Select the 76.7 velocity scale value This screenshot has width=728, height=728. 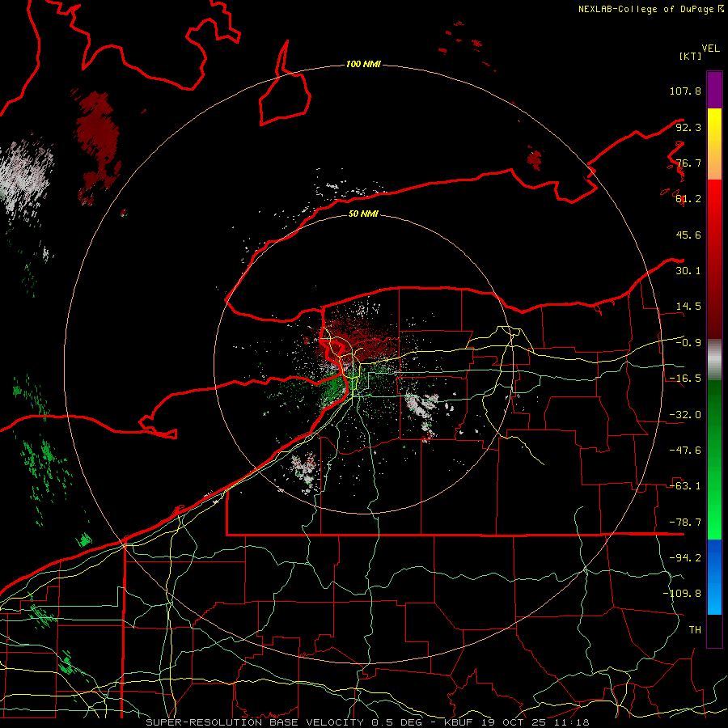tap(688, 163)
